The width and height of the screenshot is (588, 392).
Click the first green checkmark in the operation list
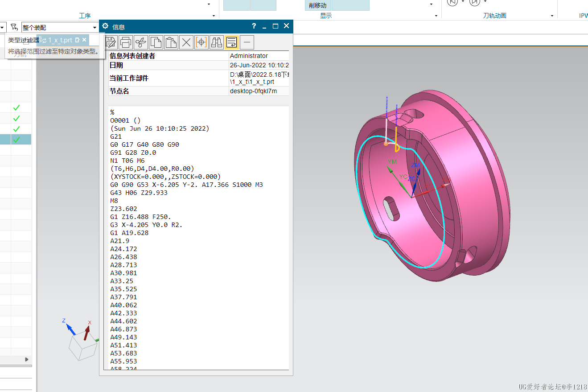(16, 107)
